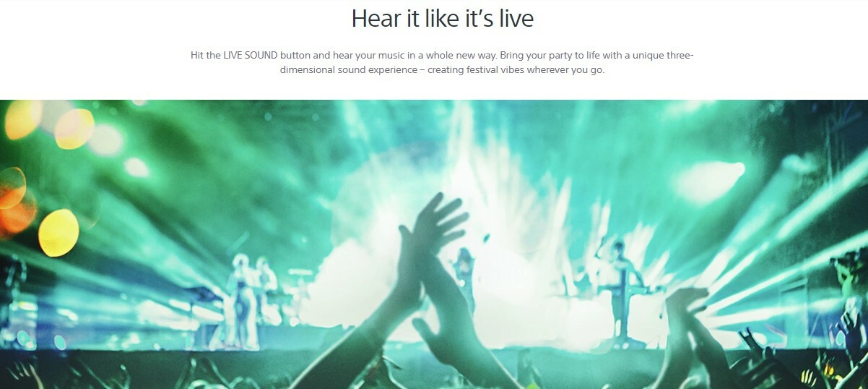Image resolution: width=868 pixels, height=389 pixels.
Task: Click the large bright yellow bokeh light
Action: click(x=58, y=233)
